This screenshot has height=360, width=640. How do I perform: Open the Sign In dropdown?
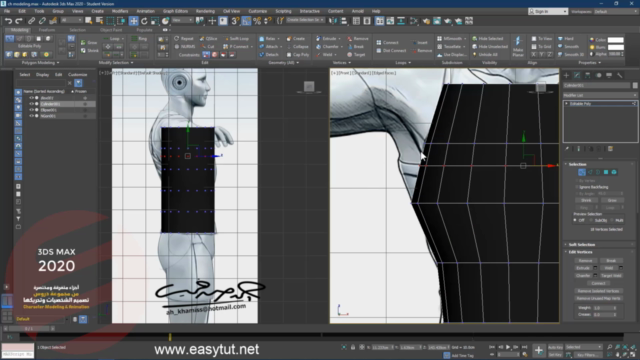click(548, 11)
